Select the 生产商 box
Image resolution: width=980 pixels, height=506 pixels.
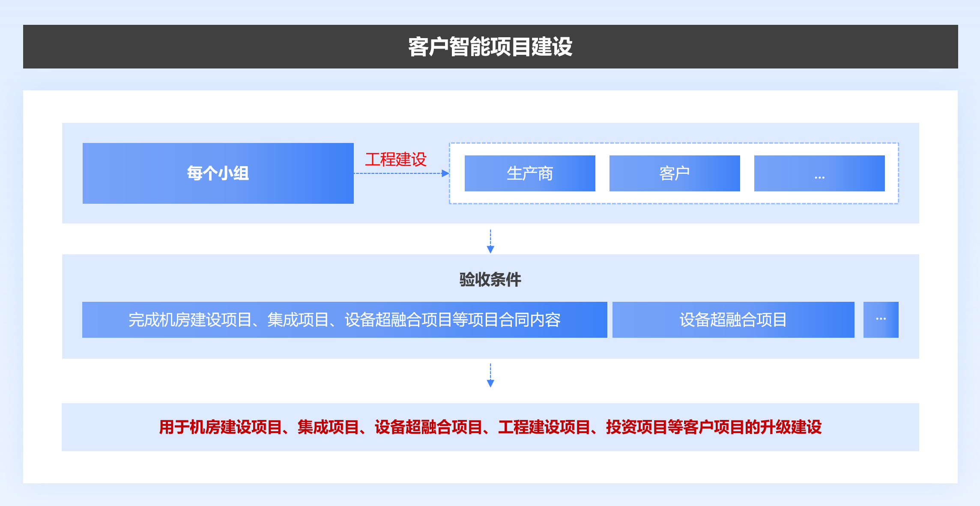tap(529, 173)
